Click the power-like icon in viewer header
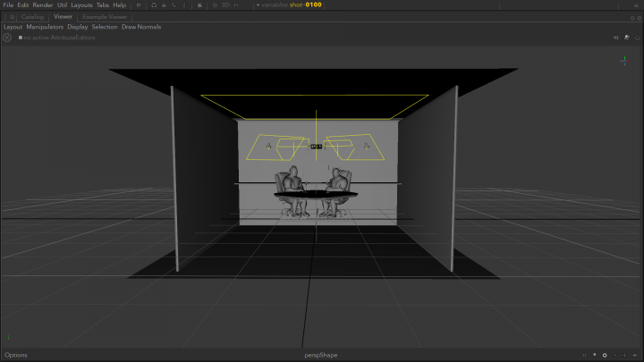The width and height of the screenshot is (644, 362). pos(638,38)
